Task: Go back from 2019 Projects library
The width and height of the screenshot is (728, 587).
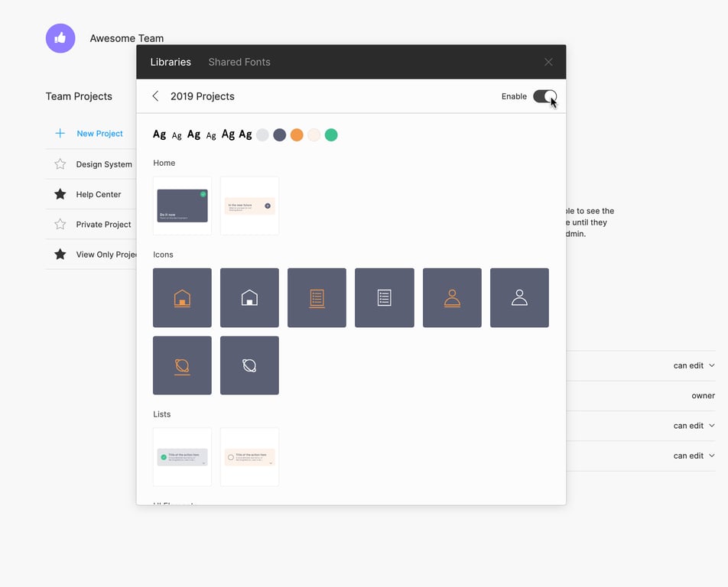Action: (155, 96)
